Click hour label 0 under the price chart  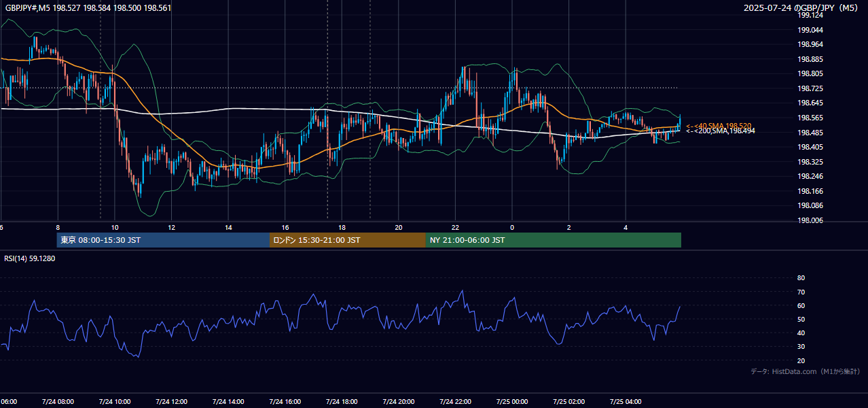pyautogui.click(x=512, y=228)
